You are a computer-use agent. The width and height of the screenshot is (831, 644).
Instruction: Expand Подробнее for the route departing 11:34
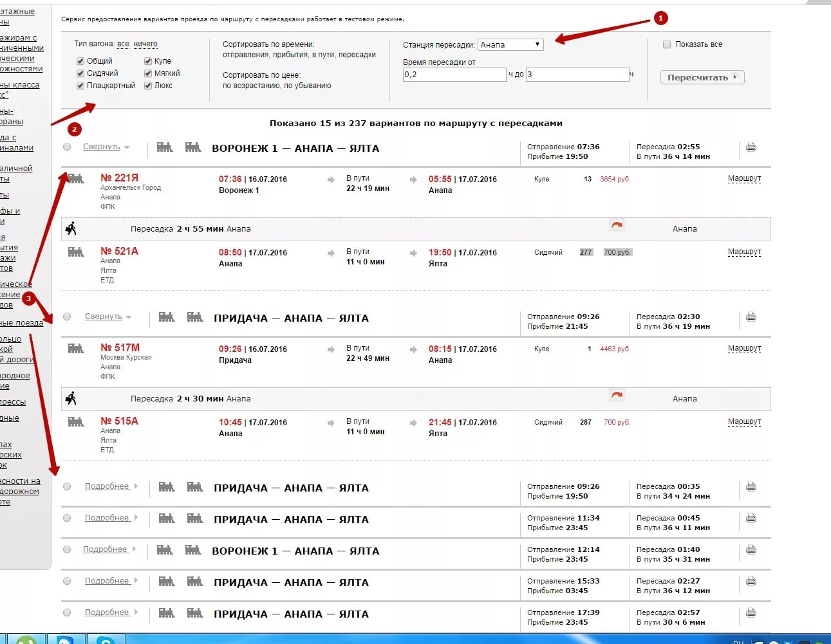point(107,518)
